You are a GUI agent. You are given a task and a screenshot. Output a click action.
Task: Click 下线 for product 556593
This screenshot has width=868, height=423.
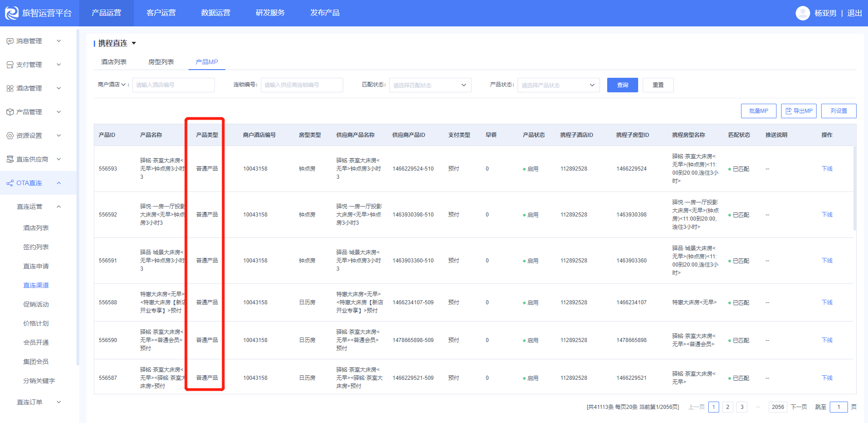point(827,169)
